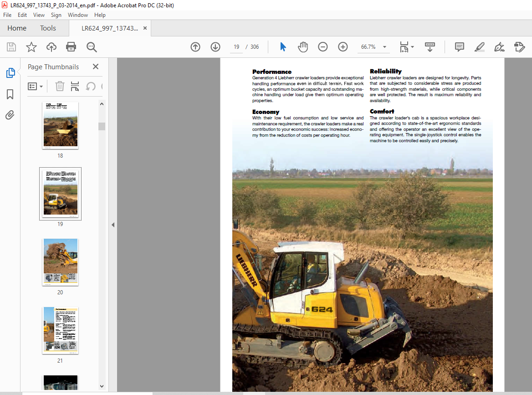Close the Page Thumbnails panel
Viewport: 532px width, 395px height.
(96, 67)
